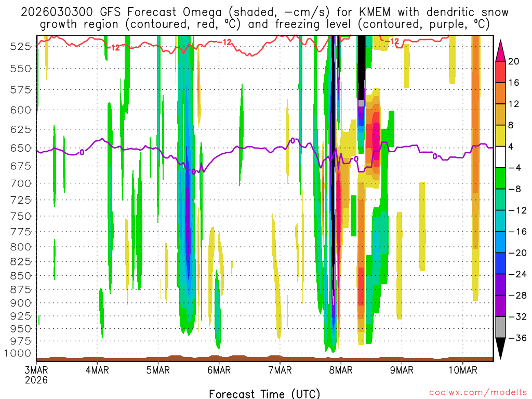Click the colorbar value label 20
Screen dimensions: 532x399
[513, 61]
